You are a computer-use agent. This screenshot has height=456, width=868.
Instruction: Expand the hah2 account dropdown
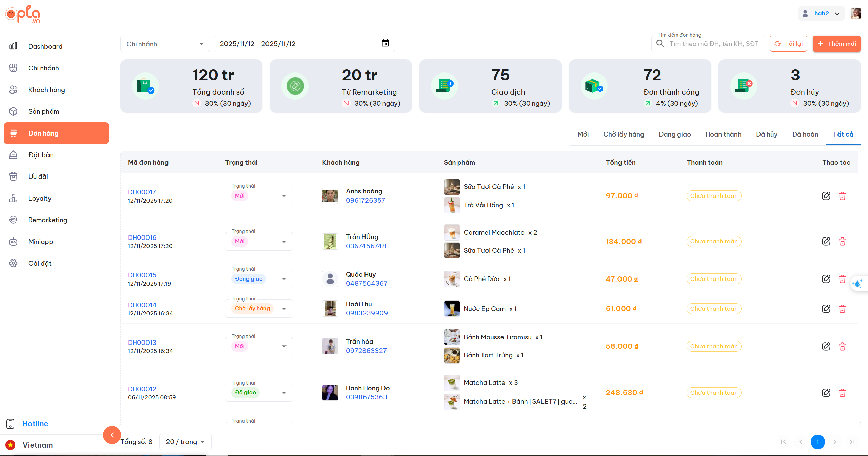(821, 14)
